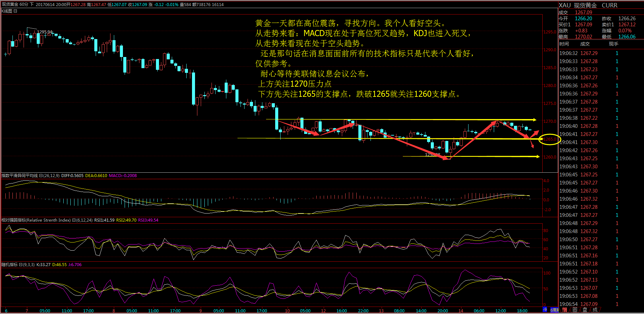Click the 相对强弱指标 indicator title
644x314 pixels.
click(x=36, y=220)
